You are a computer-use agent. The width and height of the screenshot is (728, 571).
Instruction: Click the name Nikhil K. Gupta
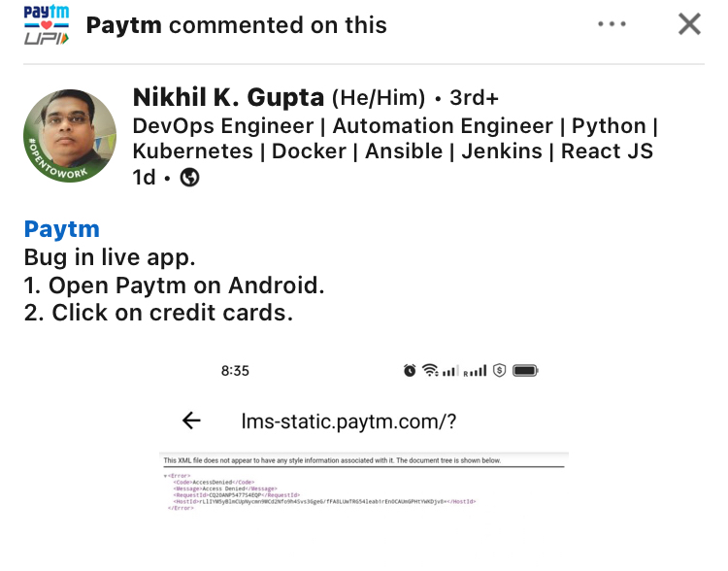pos(229,97)
